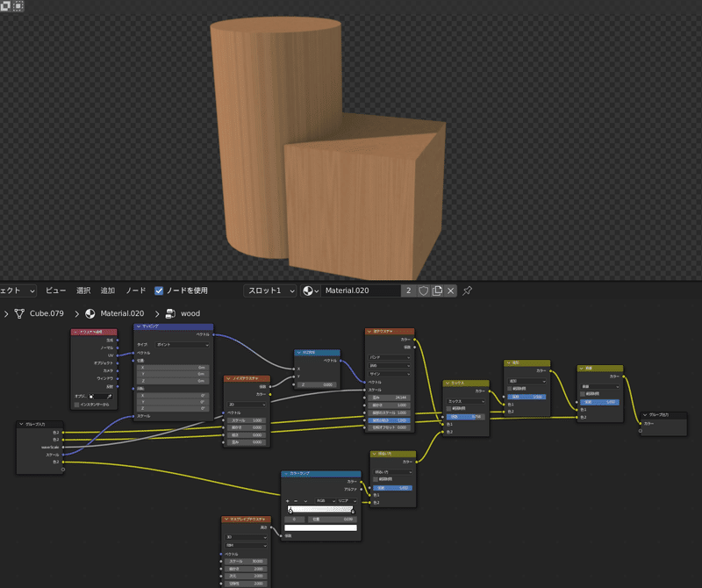Open Noise Texture 2D dimensions dropdown
Viewport: 702px width, 588px height.
[247, 405]
